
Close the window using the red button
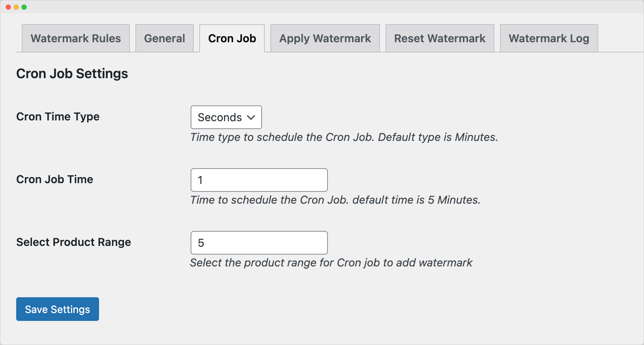pos(8,7)
